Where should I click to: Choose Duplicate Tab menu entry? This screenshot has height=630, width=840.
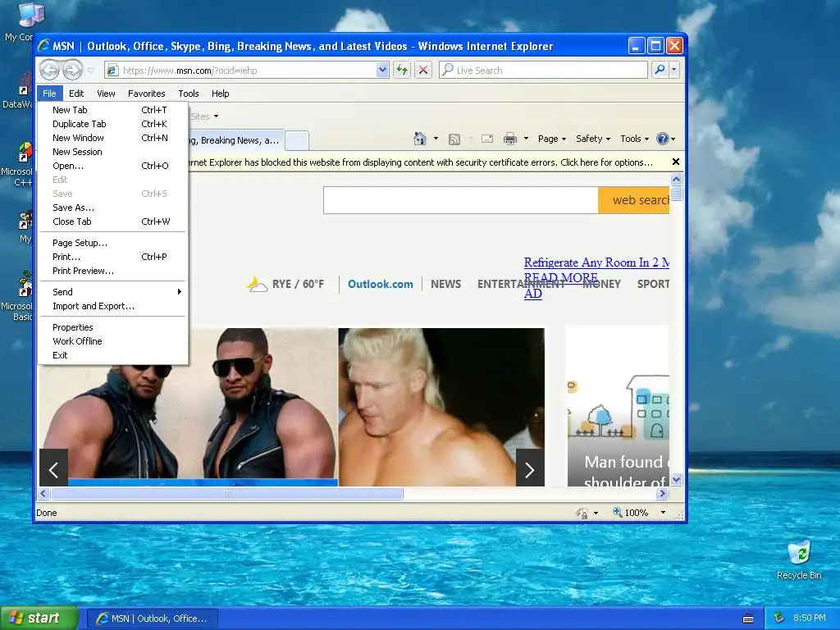point(112,124)
